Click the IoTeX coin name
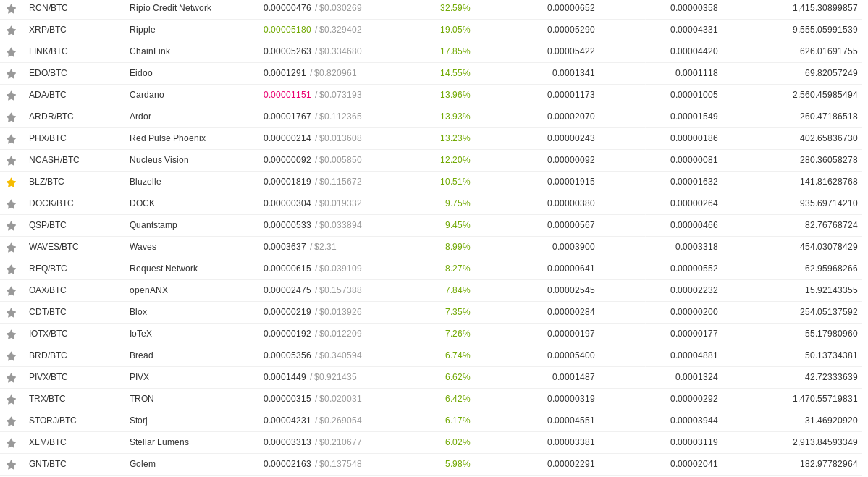The image size is (868, 477). [x=140, y=334]
